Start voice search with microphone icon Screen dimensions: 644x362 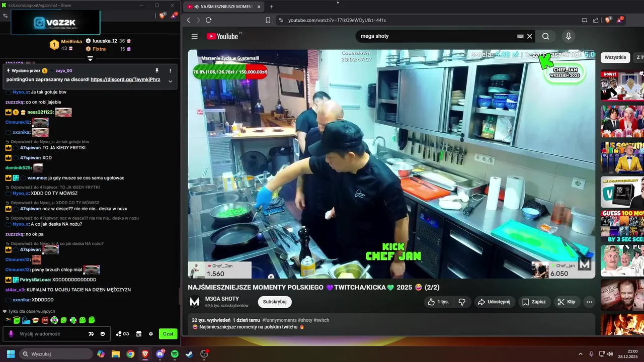568,36
